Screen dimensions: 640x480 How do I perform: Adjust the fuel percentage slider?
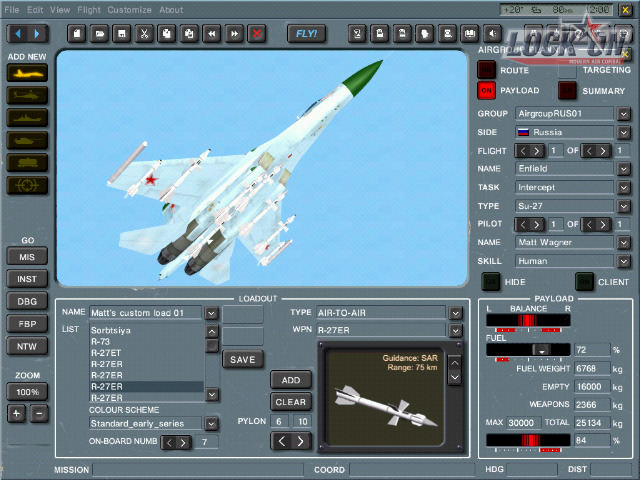click(x=541, y=350)
